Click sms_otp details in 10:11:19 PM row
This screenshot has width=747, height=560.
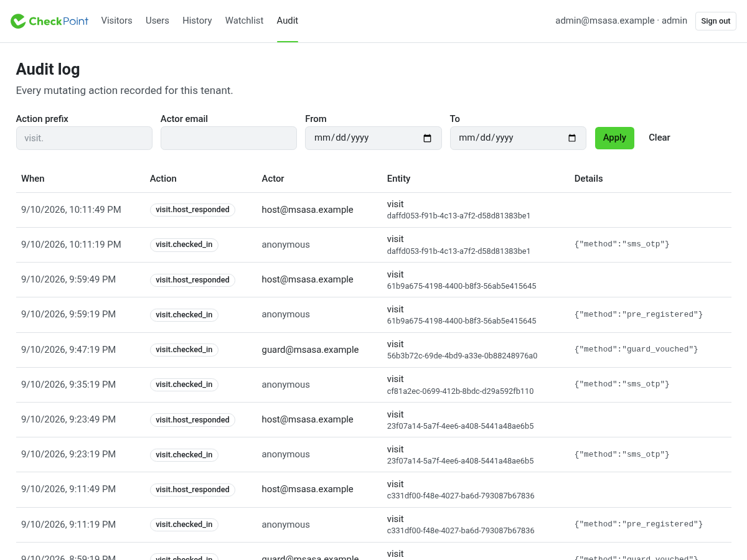tap(622, 245)
